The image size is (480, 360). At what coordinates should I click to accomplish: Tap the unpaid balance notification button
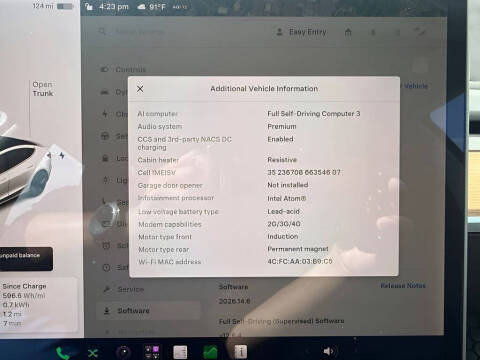25,259
